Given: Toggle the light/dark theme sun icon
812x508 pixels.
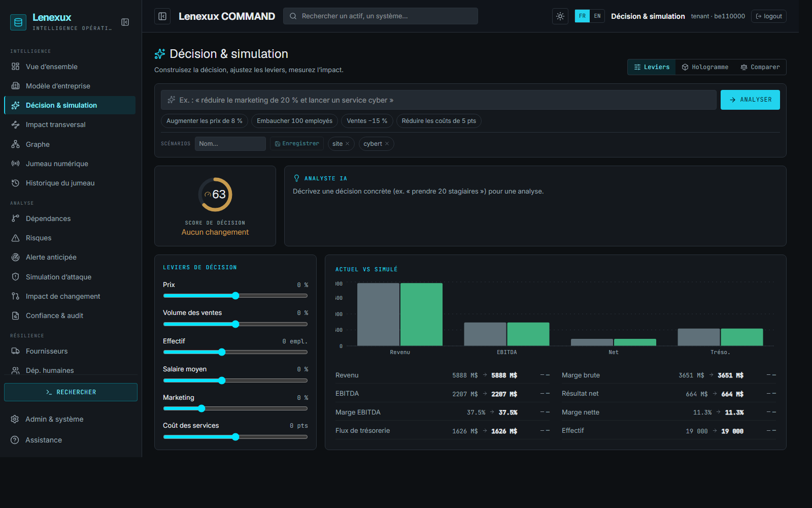Looking at the screenshot, I should 560,16.
